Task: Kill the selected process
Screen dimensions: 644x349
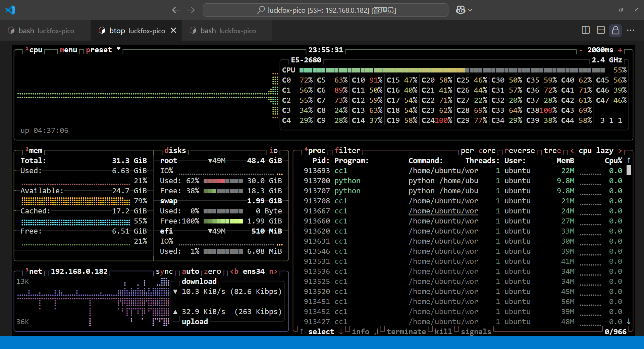Action: (x=443, y=332)
